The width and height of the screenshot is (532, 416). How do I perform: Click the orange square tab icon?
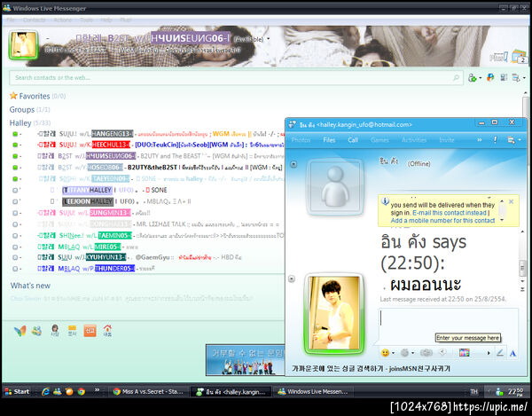point(90,331)
